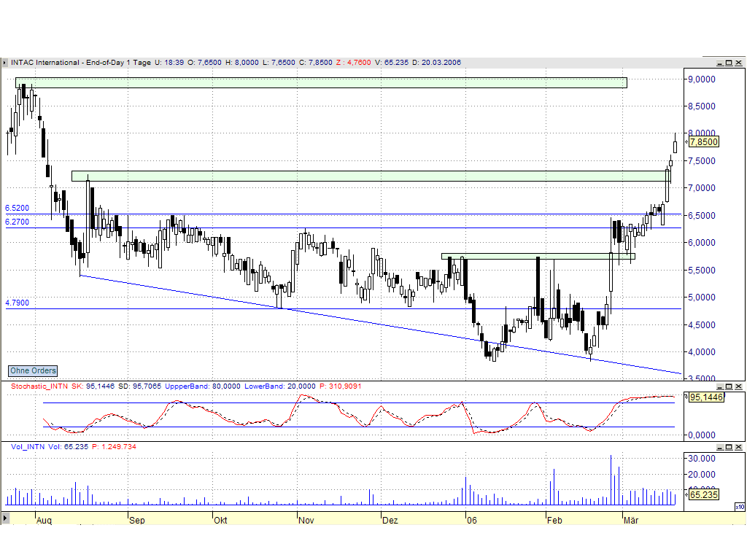Click the upper green resistance zone rectangle
Viewport: 747px width, 560px height.
click(x=321, y=82)
